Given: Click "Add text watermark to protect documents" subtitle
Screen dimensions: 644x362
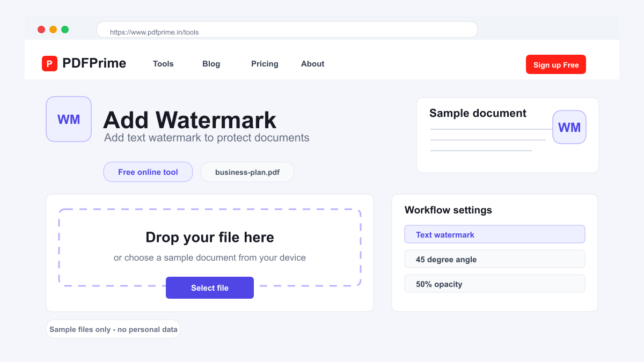Looking at the screenshot, I should pos(207,137).
